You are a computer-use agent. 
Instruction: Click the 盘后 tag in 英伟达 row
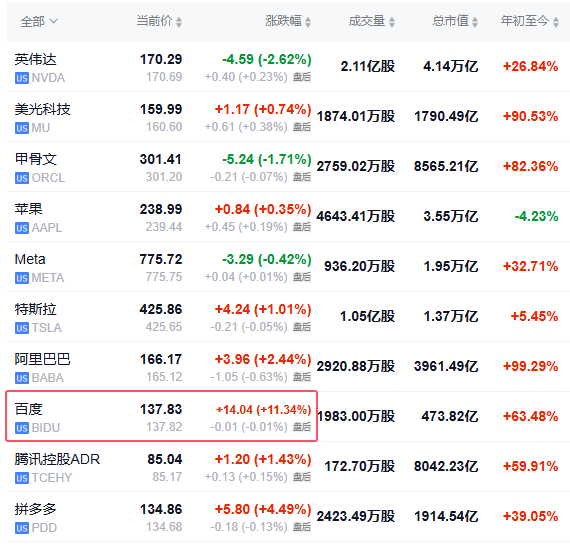coord(302,77)
